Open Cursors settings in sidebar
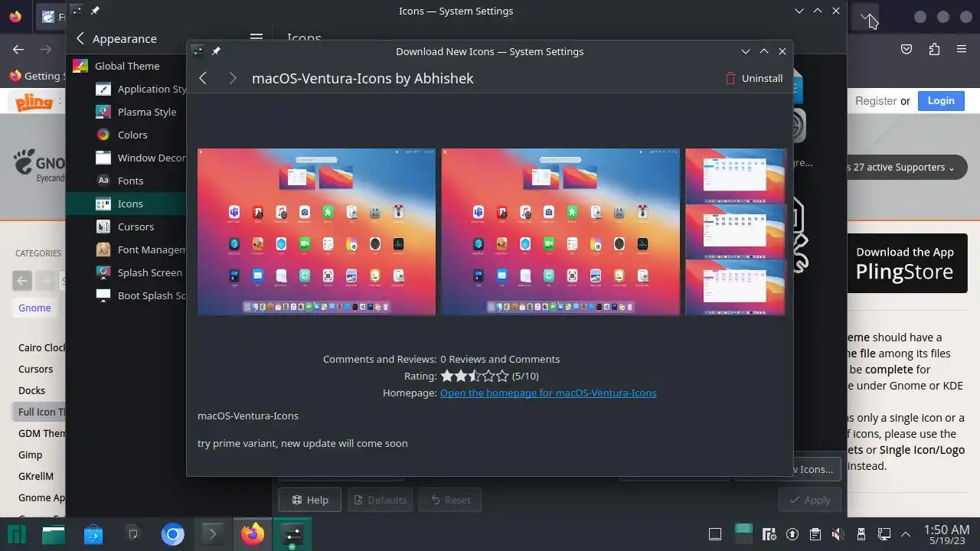 (x=127, y=227)
